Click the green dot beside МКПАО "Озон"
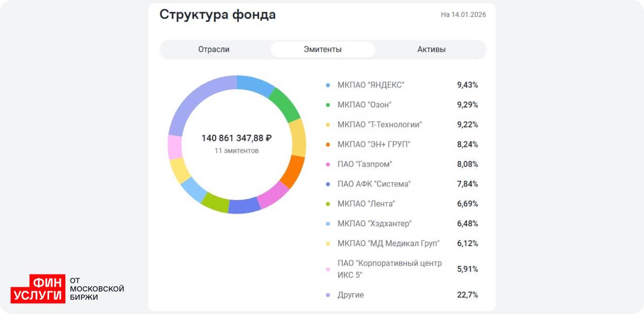The height and width of the screenshot is (314, 644). click(x=328, y=105)
